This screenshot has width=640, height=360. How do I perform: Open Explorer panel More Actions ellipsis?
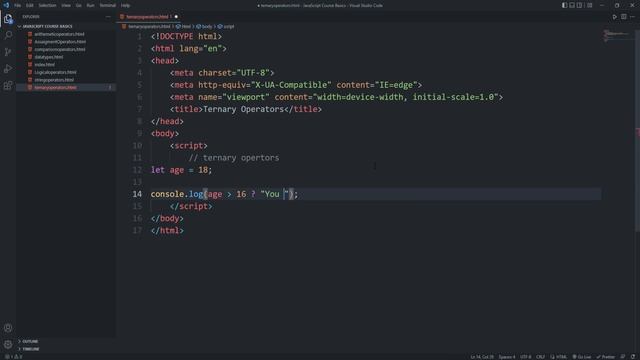click(108, 17)
